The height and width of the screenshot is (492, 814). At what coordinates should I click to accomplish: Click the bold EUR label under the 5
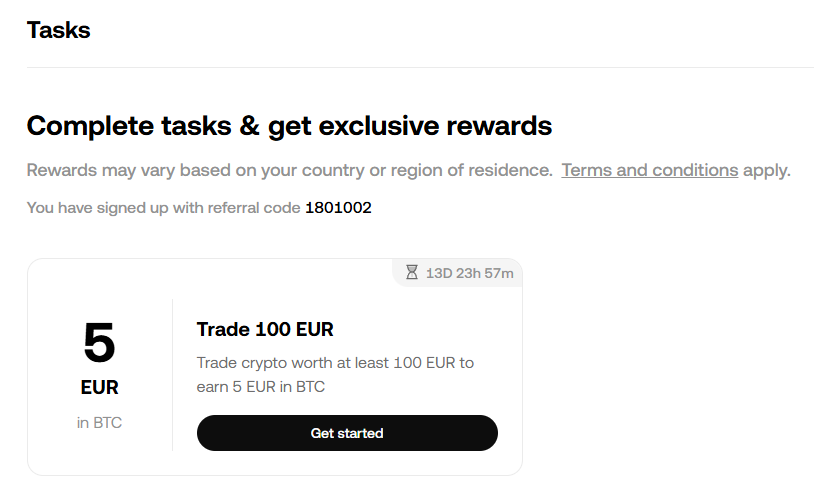pos(99,388)
